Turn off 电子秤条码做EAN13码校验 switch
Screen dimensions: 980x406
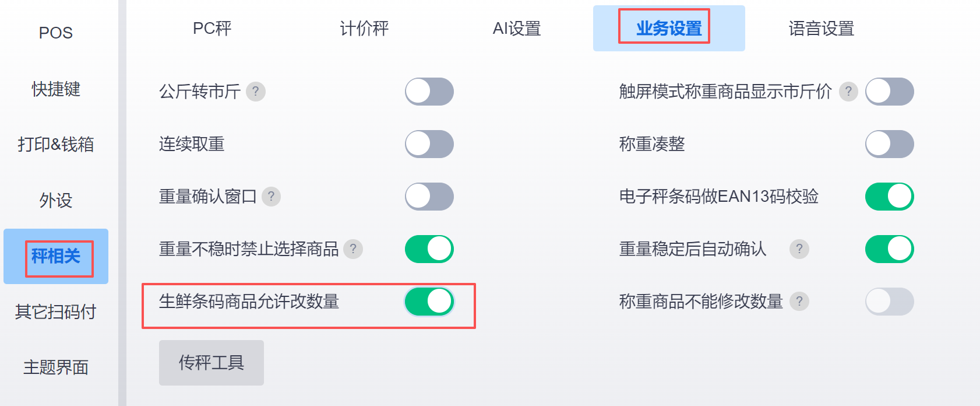(x=889, y=197)
